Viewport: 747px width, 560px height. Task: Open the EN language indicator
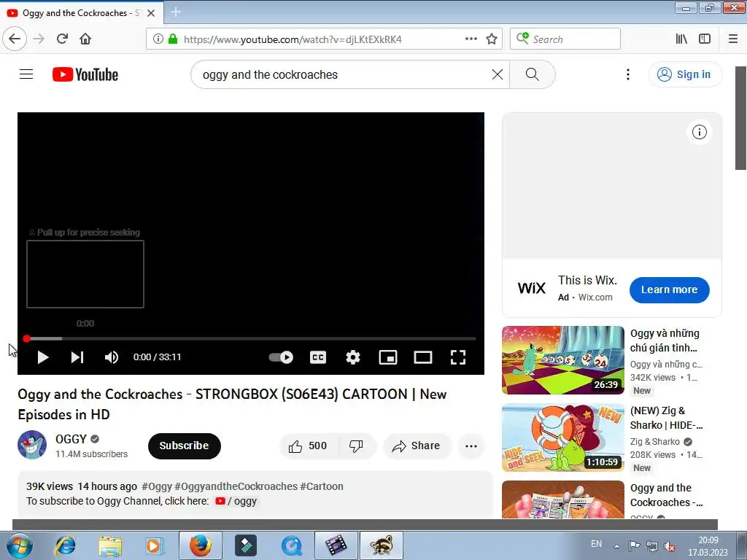point(596,544)
